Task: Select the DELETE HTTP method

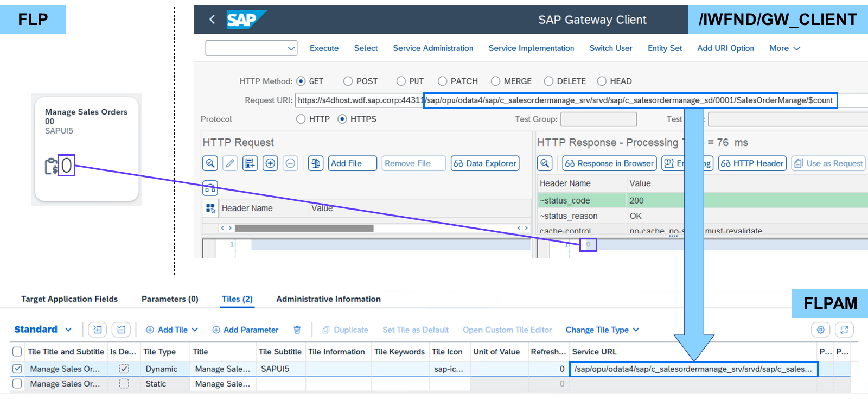Action: click(x=549, y=81)
